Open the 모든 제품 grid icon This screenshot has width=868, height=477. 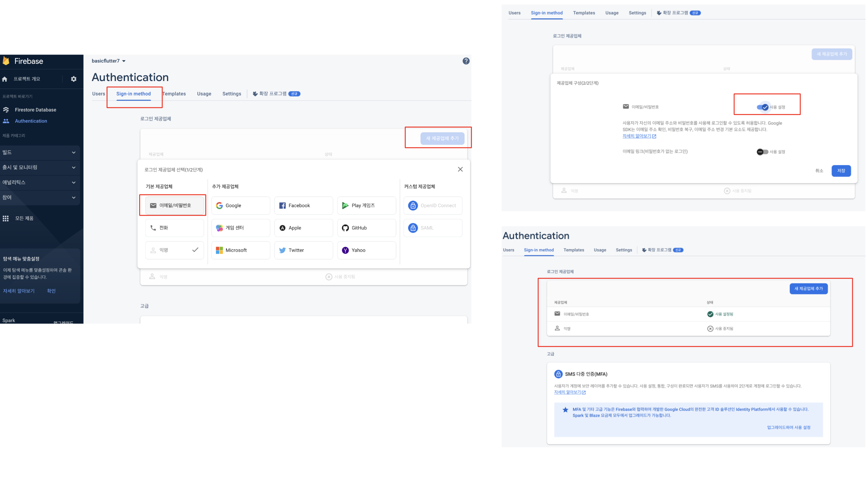pos(6,219)
